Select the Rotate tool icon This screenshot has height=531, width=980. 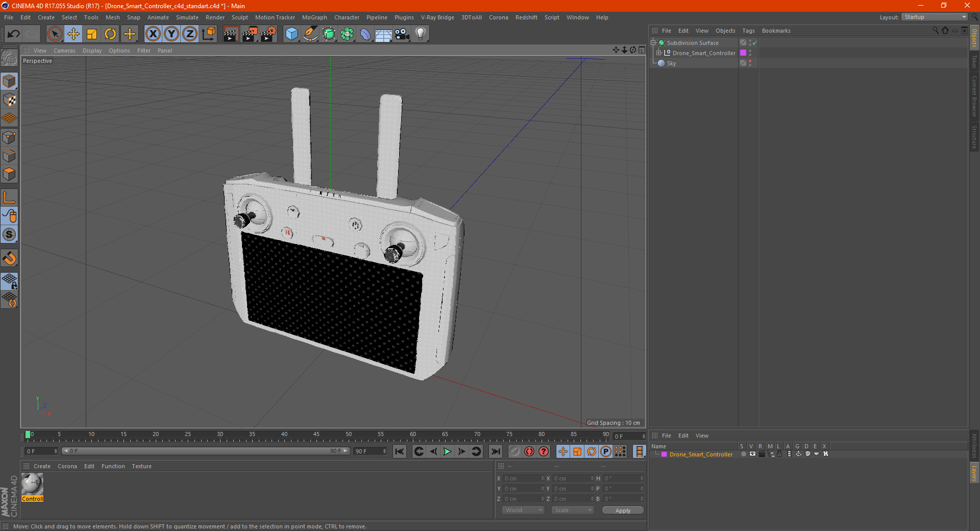[110, 34]
